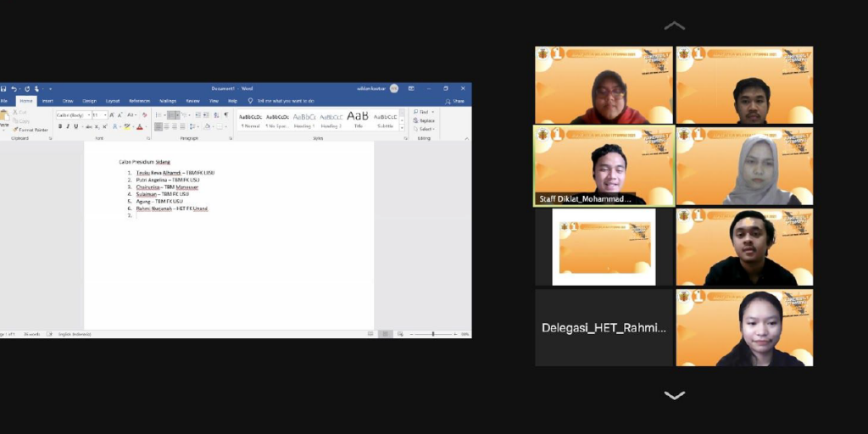This screenshot has width=868, height=434.
Task: Click the Clear All Formatting icon
Action: point(145,115)
